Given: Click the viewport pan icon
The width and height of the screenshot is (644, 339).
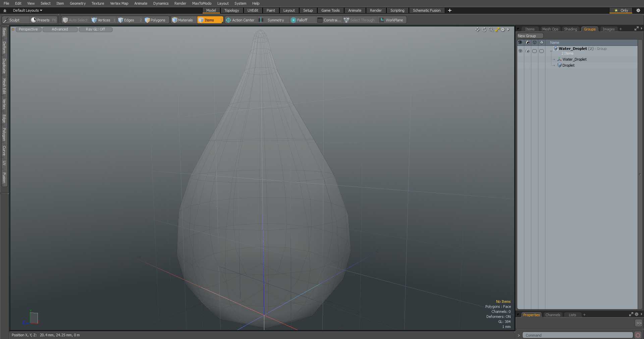Looking at the screenshot, I should coord(477,29).
